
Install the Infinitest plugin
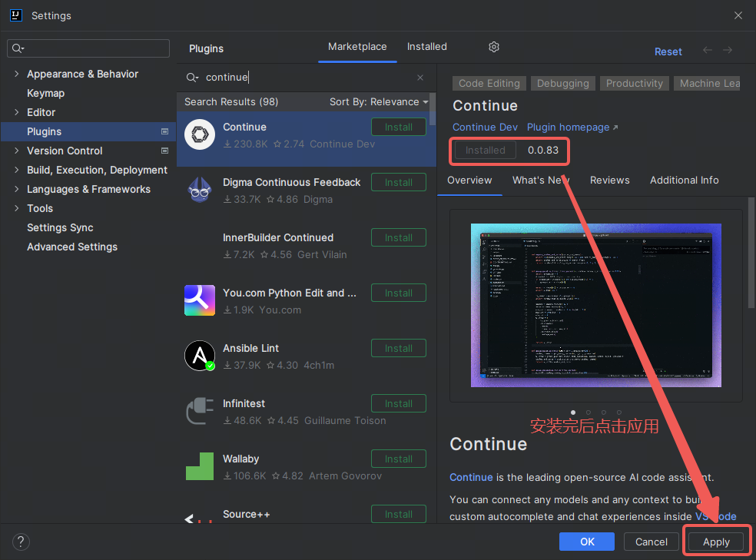click(x=399, y=404)
